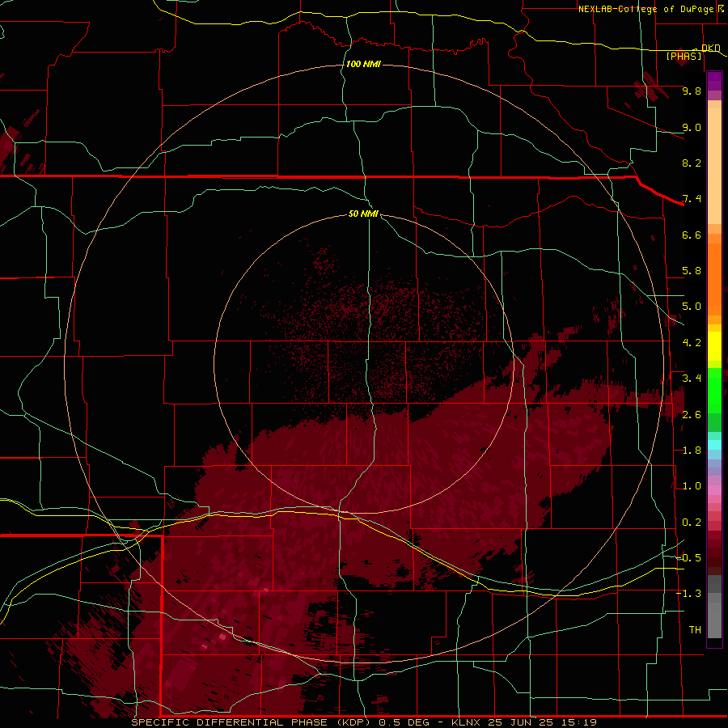Pick the purple top segment of the color bar
This screenshot has width=728, height=728.
(x=714, y=81)
